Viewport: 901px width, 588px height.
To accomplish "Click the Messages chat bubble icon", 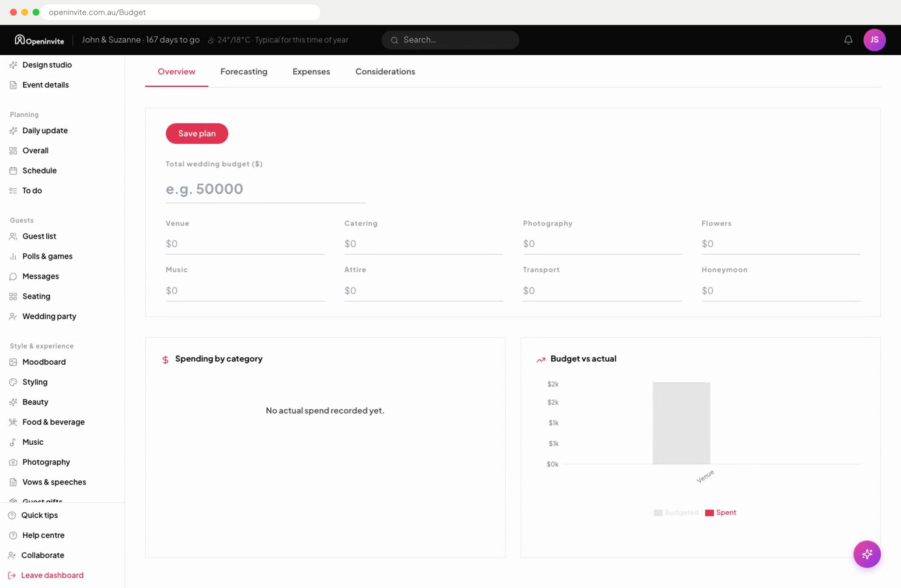I will click(x=13, y=276).
